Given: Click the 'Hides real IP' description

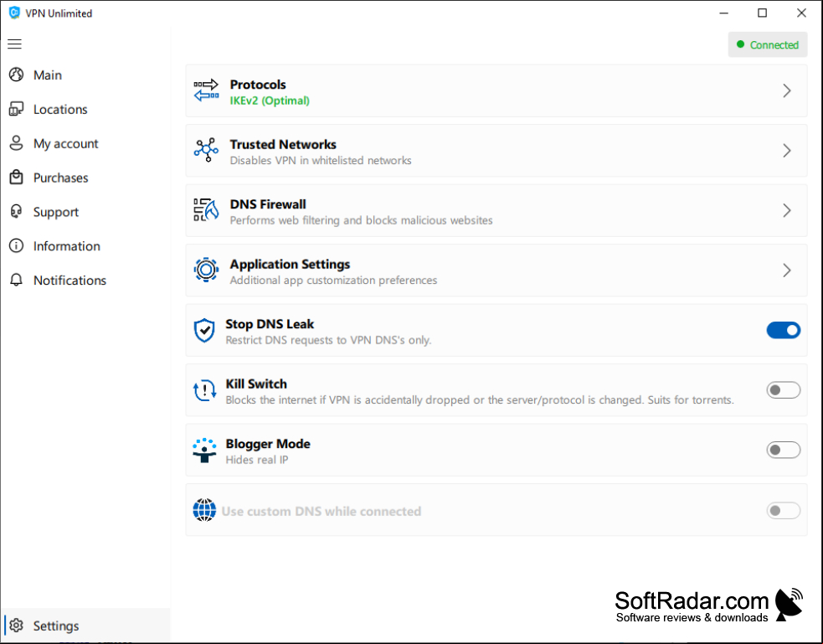Looking at the screenshot, I should coord(257,460).
